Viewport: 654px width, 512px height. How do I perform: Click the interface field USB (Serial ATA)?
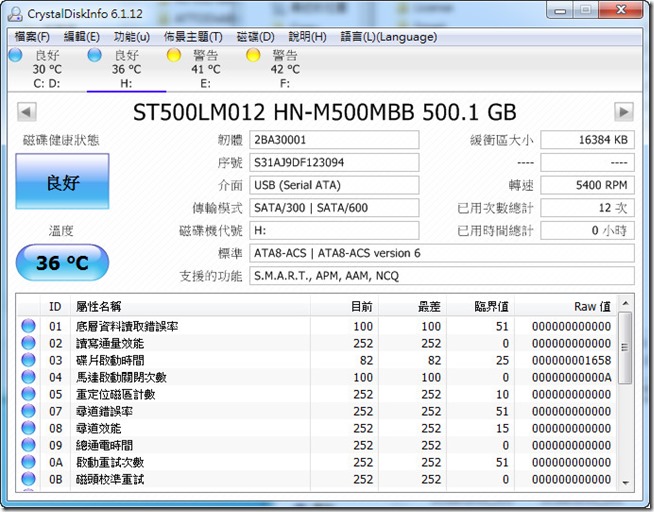point(334,185)
